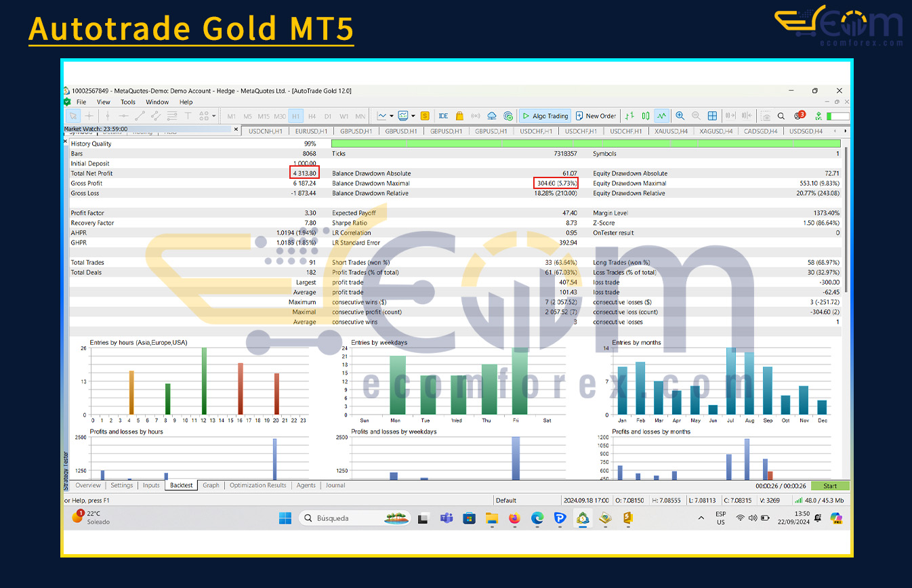Switch chart to candlesticks
The height and width of the screenshot is (588, 912).
pyautogui.click(x=646, y=116)
